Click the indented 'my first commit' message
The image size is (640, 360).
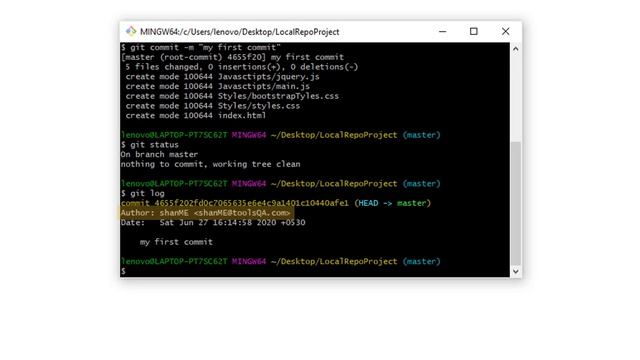point(176,242)
